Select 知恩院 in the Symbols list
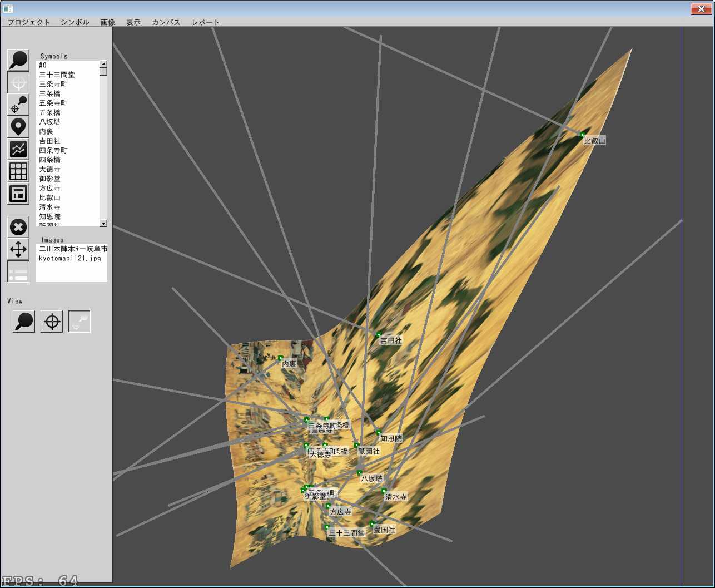Viewport: 715px width, 588px height. [x=68, y=216]
